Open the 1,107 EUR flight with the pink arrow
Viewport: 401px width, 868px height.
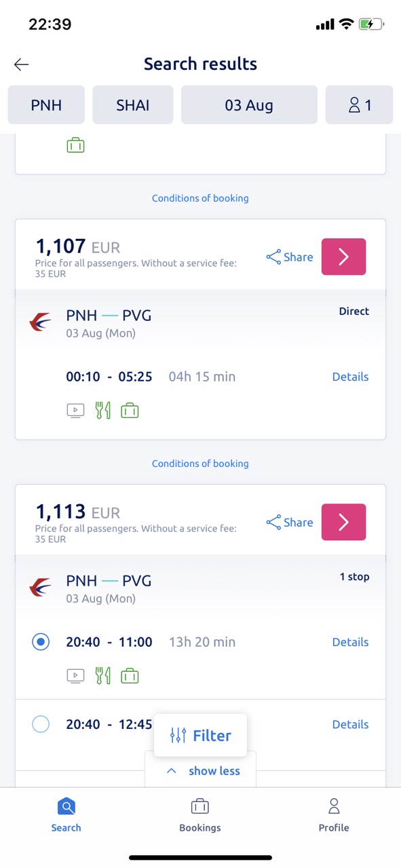pyautogui.click(x=343, y=257)
